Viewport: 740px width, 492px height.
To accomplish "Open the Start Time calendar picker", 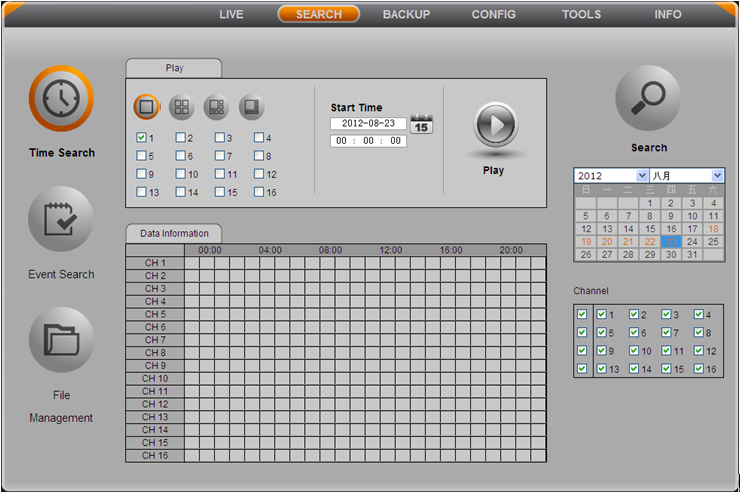I will 422,125.
